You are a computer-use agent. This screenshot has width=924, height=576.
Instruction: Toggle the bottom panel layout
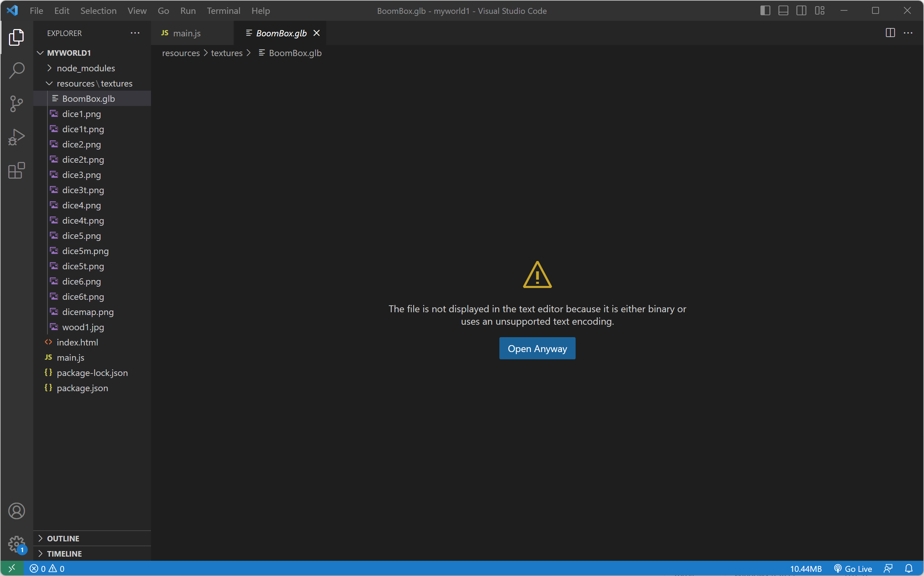783,11
